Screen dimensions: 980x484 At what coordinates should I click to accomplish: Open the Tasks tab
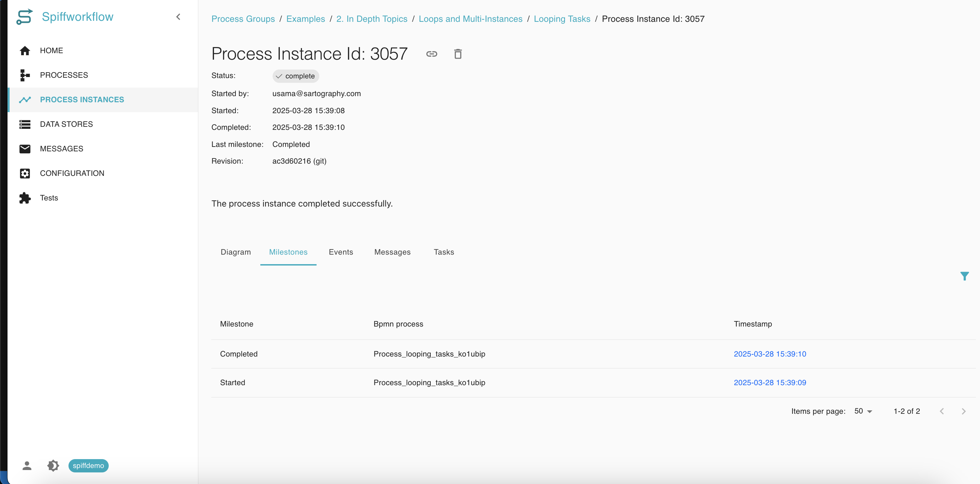tap(444, 252)
